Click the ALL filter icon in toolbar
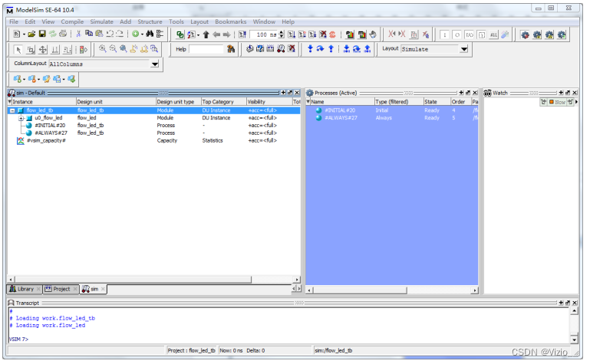Image resolution: width=590 pixels, height=364 pixels. (493, 35)
